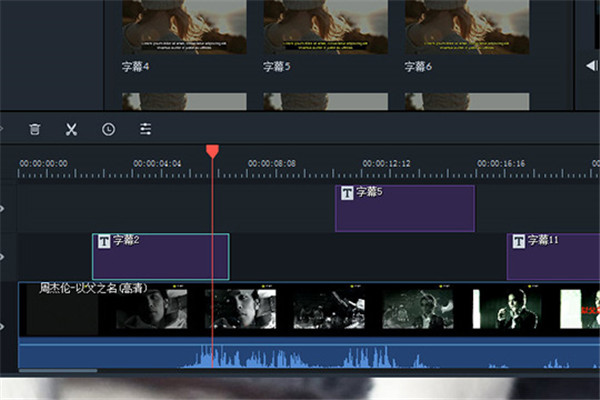Click the red playhead marker
Image resolution: width=600 pixels, height=400 pixels.
pyautogui.click(x=212, y=151)
